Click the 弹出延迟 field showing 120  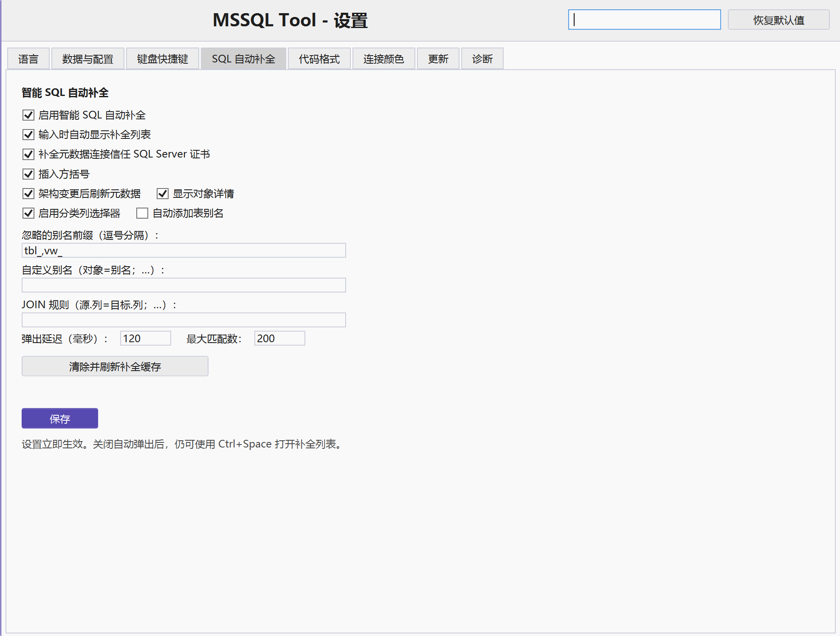pos(146,338)
